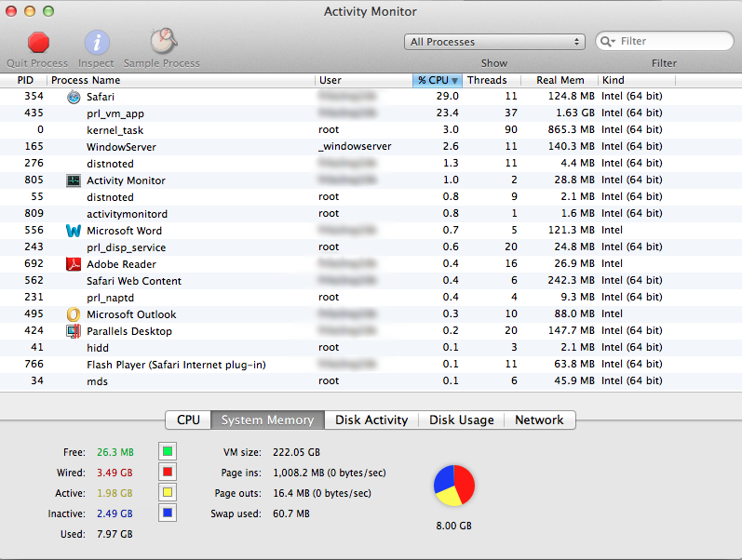The height and width of the screenshot is (560, 742).
Task: Select distnoted process with PID 55
Action: click(x=371, y=197)
